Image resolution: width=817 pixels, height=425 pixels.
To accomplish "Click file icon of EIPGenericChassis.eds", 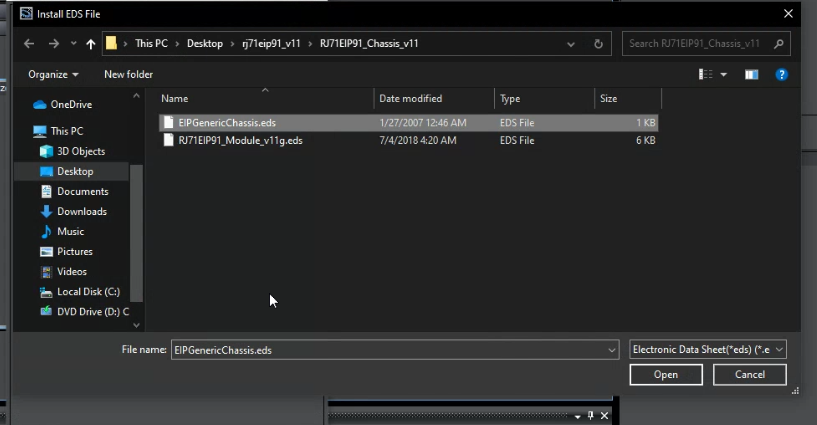I will (168, 122).
